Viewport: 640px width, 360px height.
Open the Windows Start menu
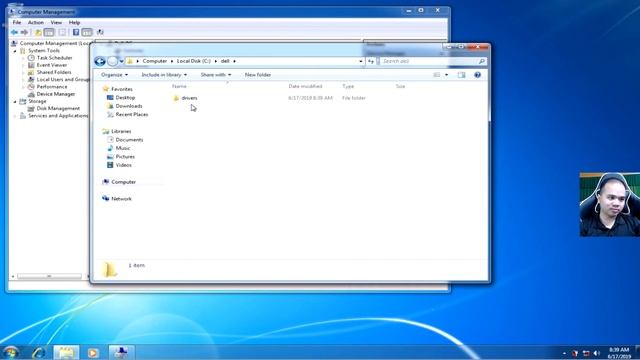point(11,352)
